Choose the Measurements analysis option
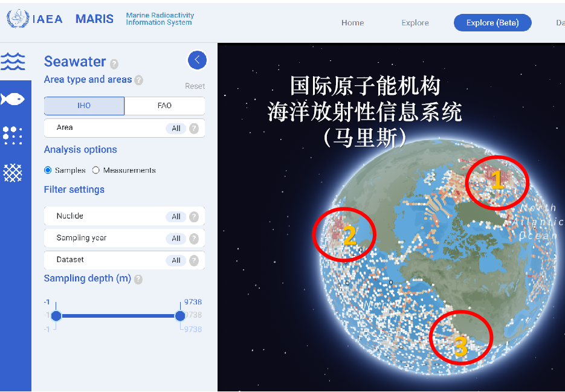This screenshot has width=565, height=392. (95, 170)
